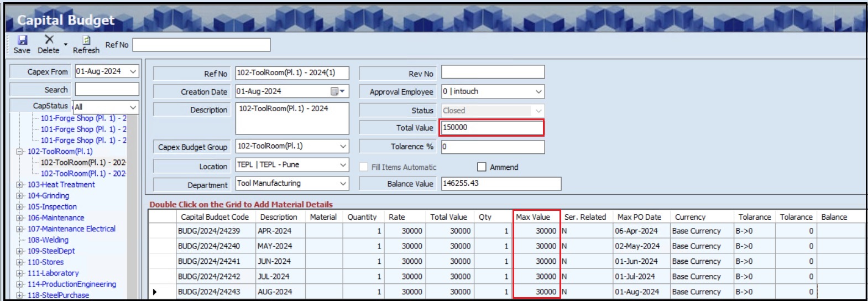The height and width of the screenshot is (301, 868).
Task: Click into the Total Value field
Action: pyautogui.click(x=491, y=127)
